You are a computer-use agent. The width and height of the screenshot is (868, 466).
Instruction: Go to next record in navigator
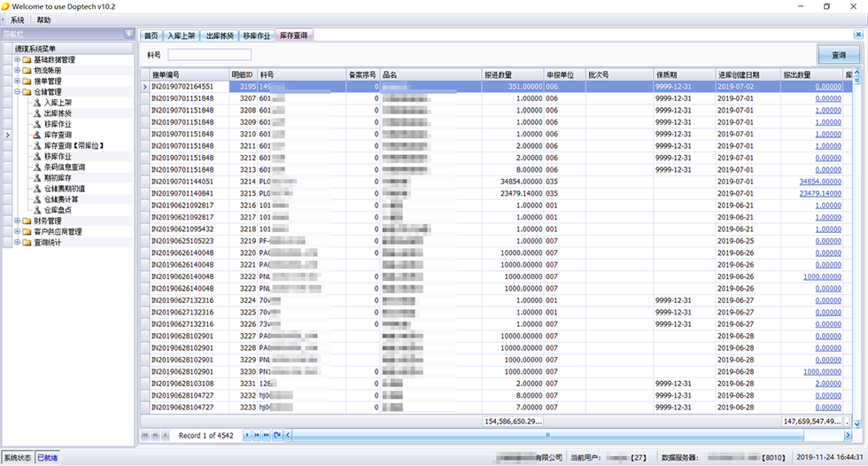(247, 435)
